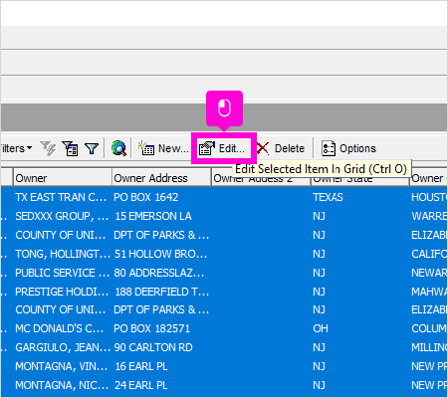Select the PUBLIC SERVICE ... owner cell
The image size is (448, 398).
[x=62, y=273]
